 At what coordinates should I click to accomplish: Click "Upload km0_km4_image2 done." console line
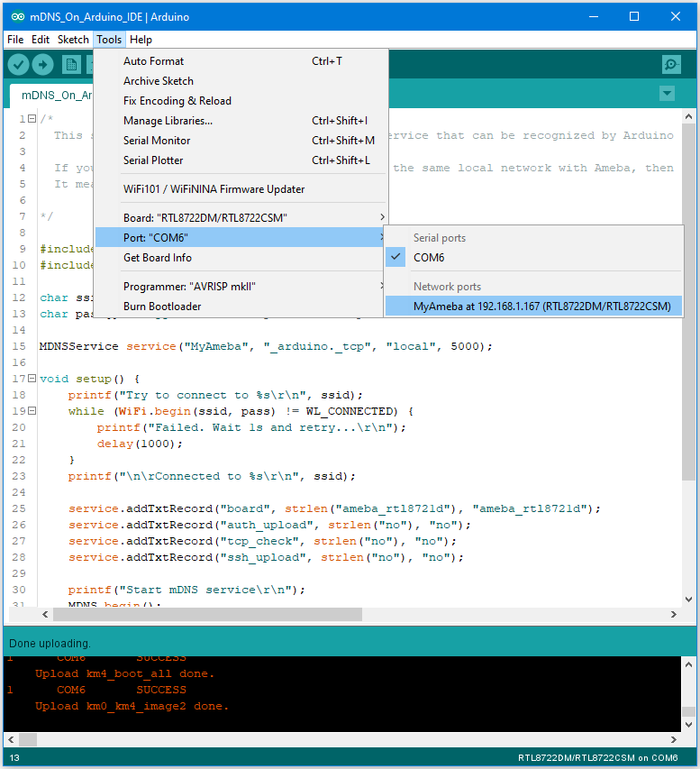(132, 706)
